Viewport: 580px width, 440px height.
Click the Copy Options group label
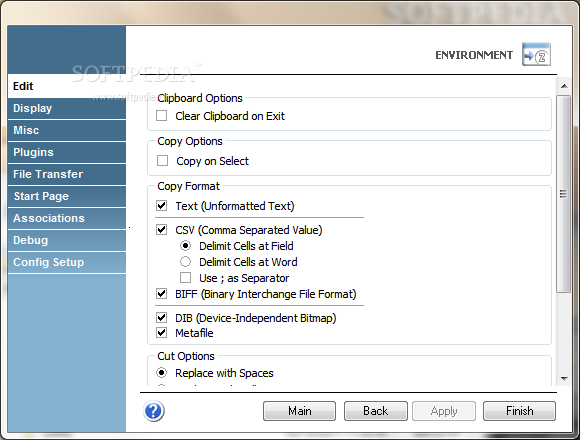pos(190,141)
